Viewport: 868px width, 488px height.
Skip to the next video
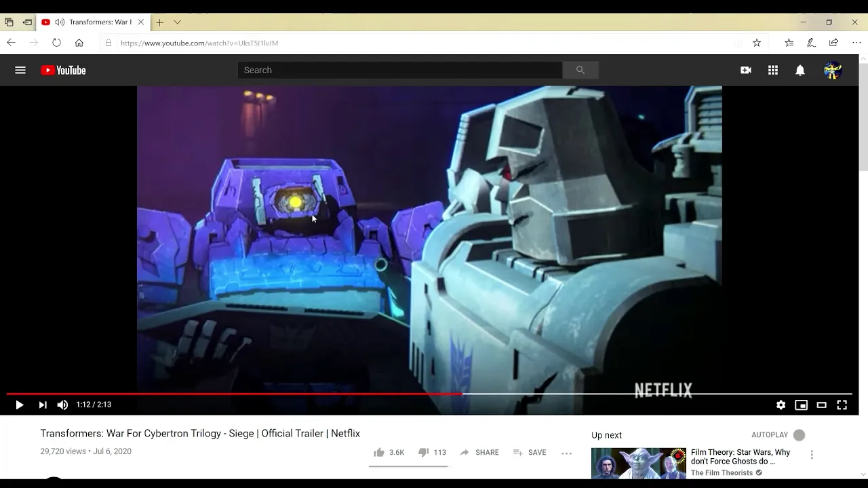pyautogui.click(x=42, y=405)
